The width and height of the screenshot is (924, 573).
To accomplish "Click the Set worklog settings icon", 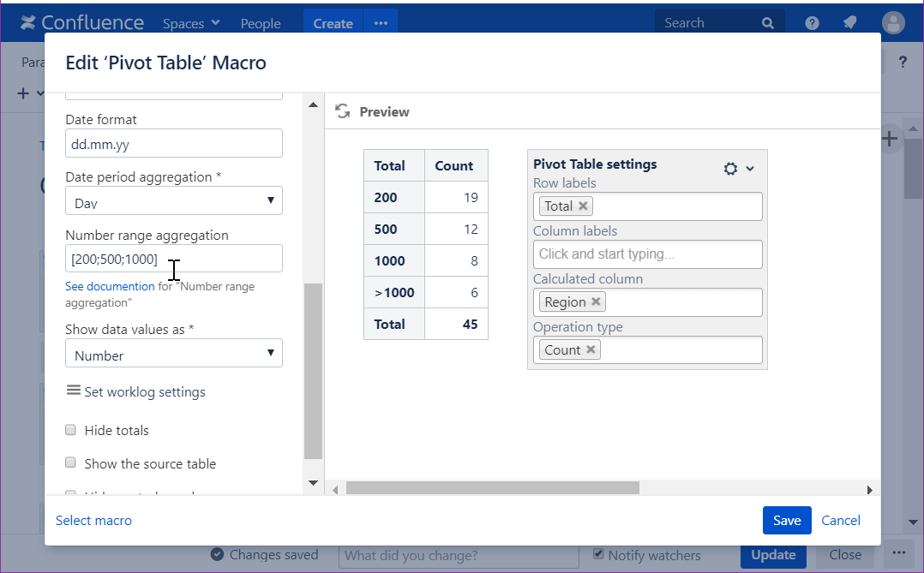I will click(74, 391).
